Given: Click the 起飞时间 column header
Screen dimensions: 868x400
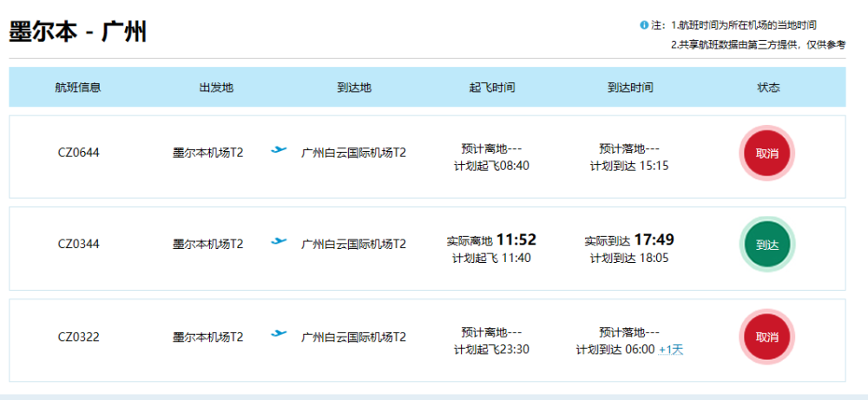Looking at the screenshot, I should tap(492, 88).
